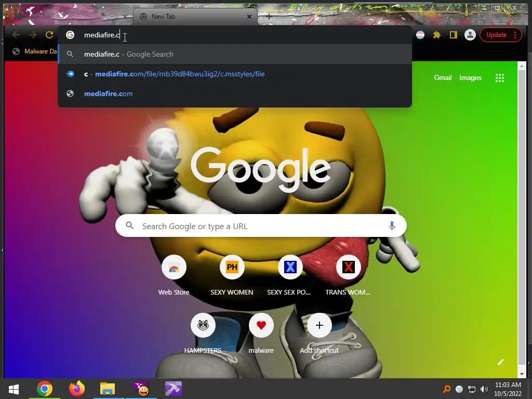Image resolution: width=532 pixels, height=399 pixels.
Task: Open the Images link
Action: [470, 78]
